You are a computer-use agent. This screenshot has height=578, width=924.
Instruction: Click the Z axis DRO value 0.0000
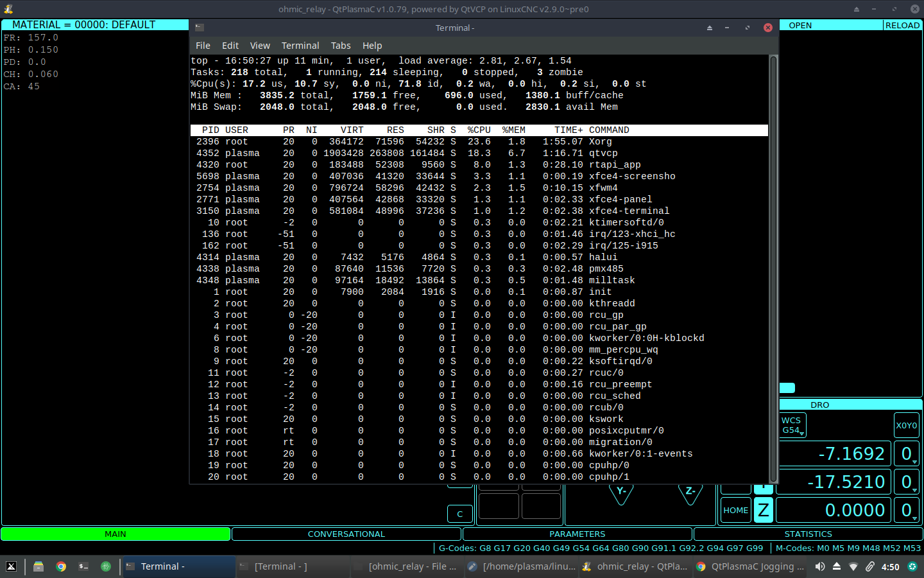(x=834, y=510)
